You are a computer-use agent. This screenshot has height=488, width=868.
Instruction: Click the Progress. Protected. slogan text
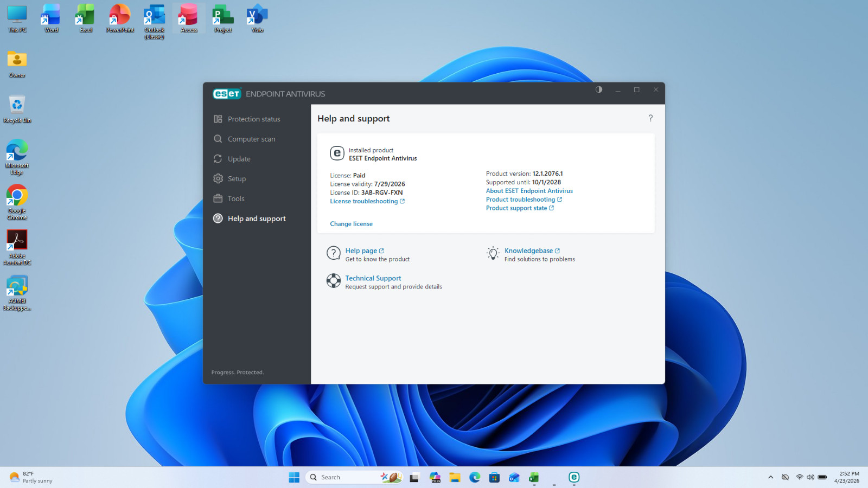click(238, 373)
